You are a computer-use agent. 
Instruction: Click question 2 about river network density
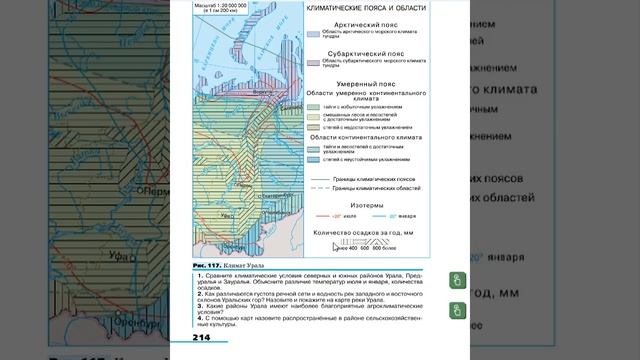point(310,297)
